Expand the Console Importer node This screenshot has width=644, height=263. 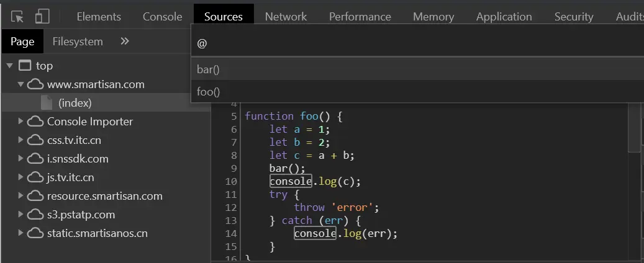coord(20,122)
